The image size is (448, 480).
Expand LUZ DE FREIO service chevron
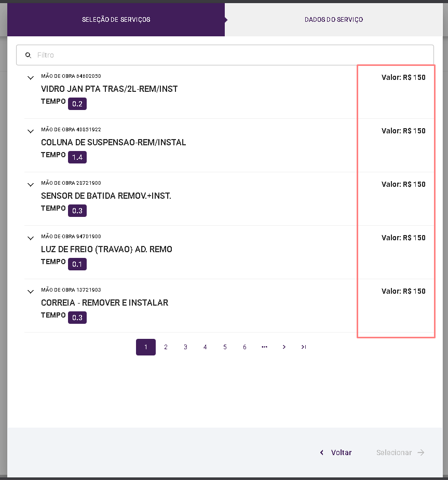click(30, 238)
